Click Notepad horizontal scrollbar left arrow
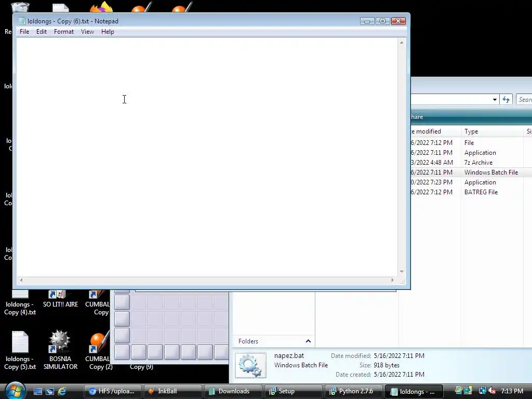532x399 pixels. point(21,280)
